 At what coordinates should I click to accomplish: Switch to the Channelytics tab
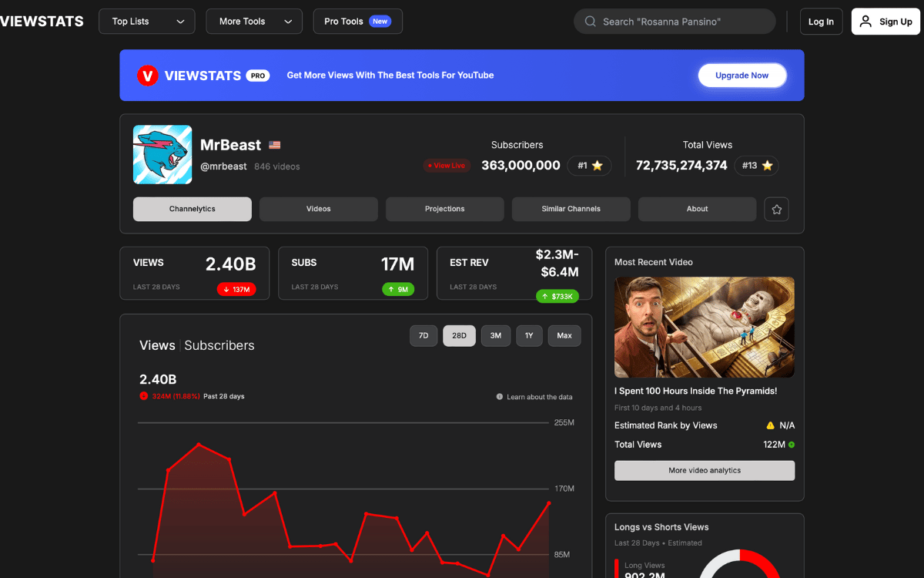coord(192,209)
